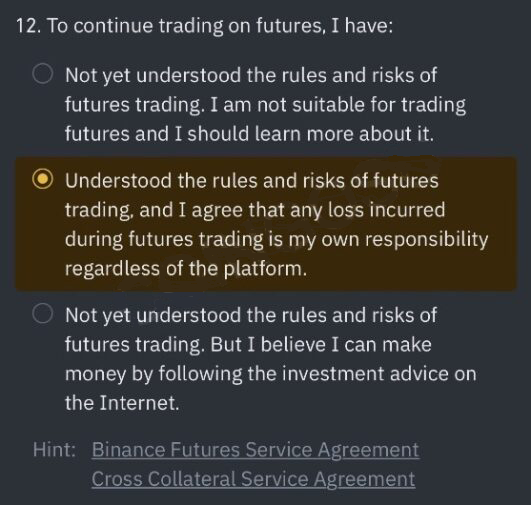Image resolution: width=531 pixels, height=505 pixels.
Task: Click the 'Hint:' label
Action: point(55,450)
